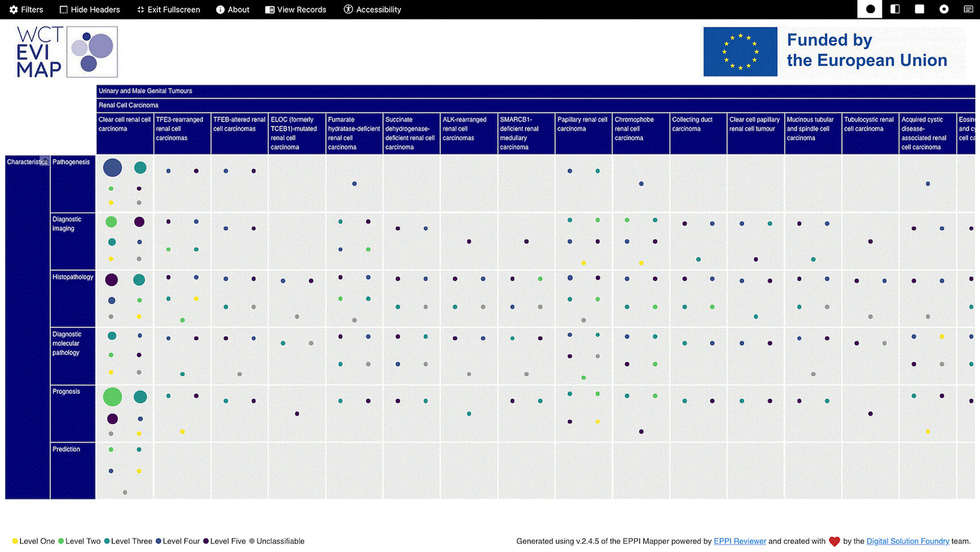Click the Papillary renal cell carcinoma column header
This screenshot has width=980, height=552.
584,133
